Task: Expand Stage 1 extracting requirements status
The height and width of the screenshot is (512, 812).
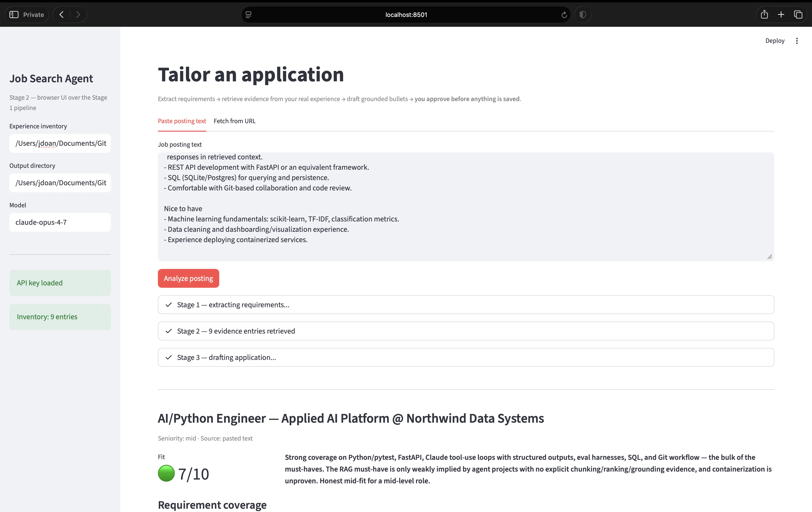Action: point(466,305)
